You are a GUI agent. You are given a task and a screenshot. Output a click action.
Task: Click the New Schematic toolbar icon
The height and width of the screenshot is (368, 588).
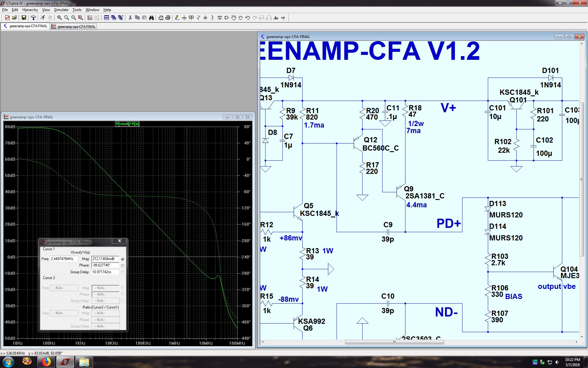coord(7,18)
